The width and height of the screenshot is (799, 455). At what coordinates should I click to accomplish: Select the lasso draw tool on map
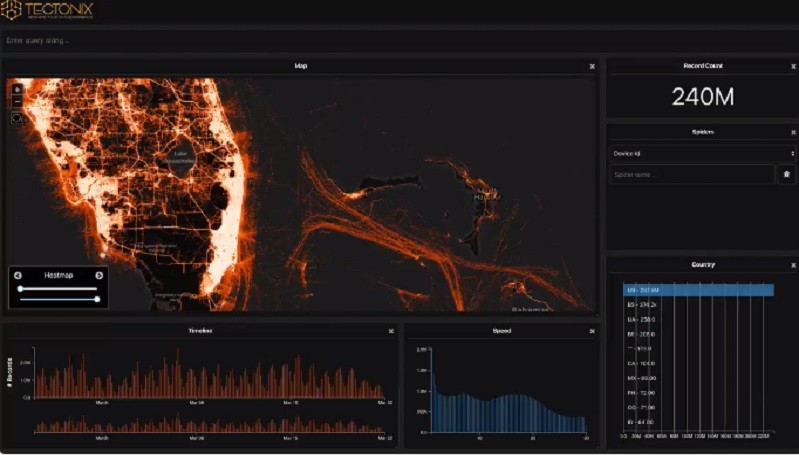[17, 118]
